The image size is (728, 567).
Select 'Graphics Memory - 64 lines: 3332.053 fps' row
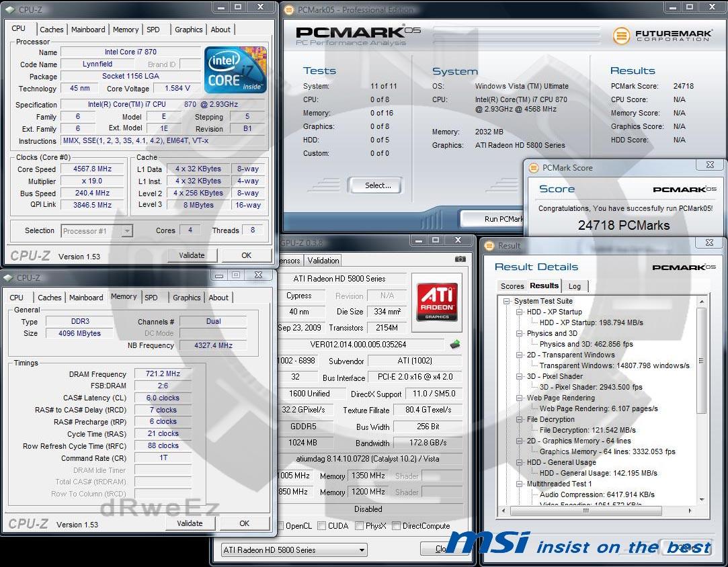pyautogui.click(x=607, y=451)
